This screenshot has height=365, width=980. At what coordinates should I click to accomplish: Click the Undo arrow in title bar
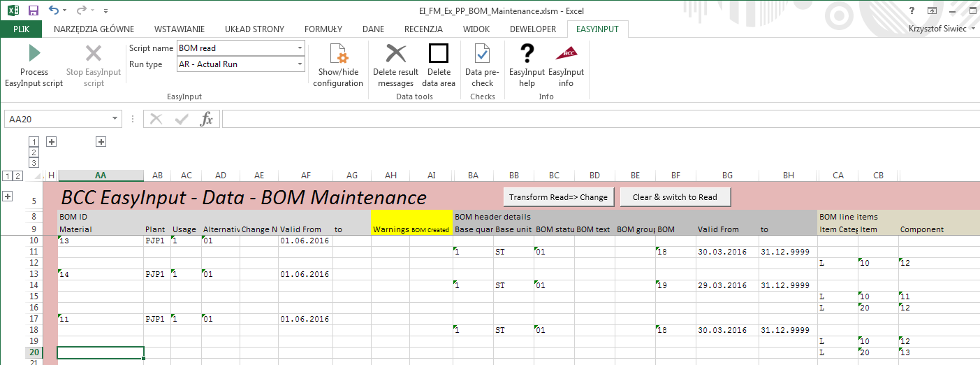pyautogui.click(x=54, y=11)
